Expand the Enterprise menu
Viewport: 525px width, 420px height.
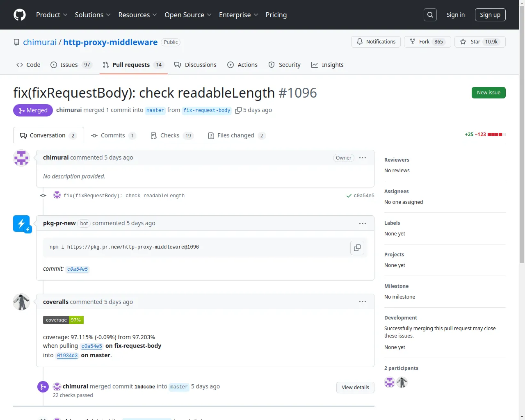pyautogui.click(x=238, y=15)
